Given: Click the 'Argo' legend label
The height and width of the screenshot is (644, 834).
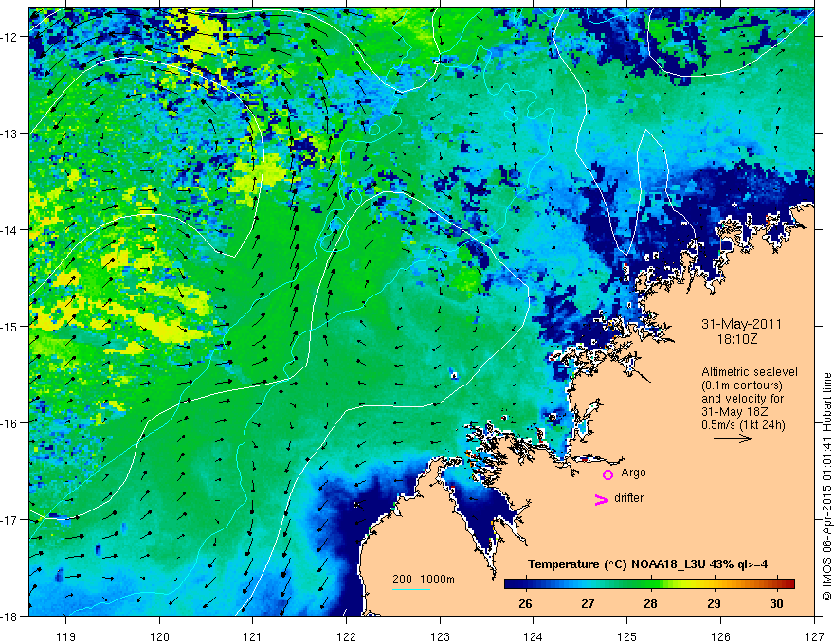Looking at the screenshot, I should [633, 473].
